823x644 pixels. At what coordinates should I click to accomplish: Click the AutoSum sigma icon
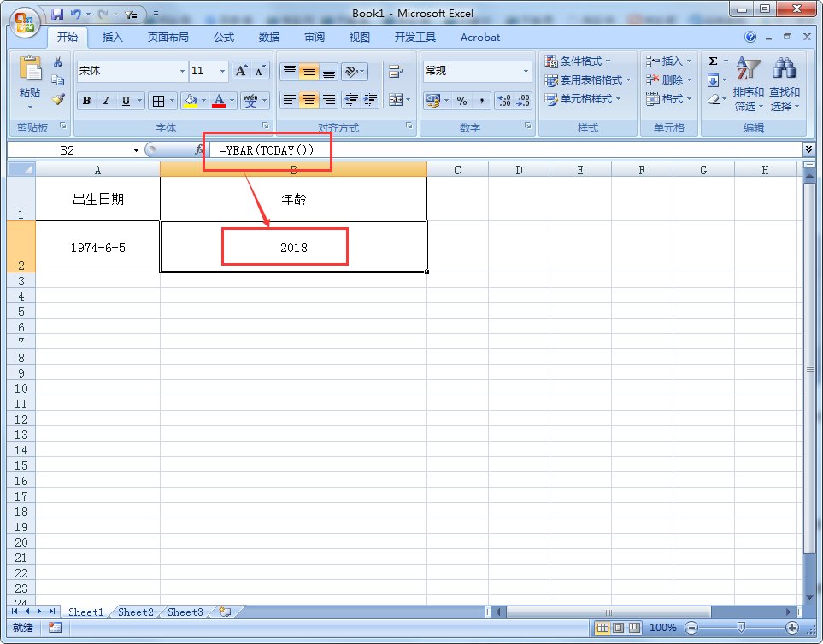coord(713,61)
